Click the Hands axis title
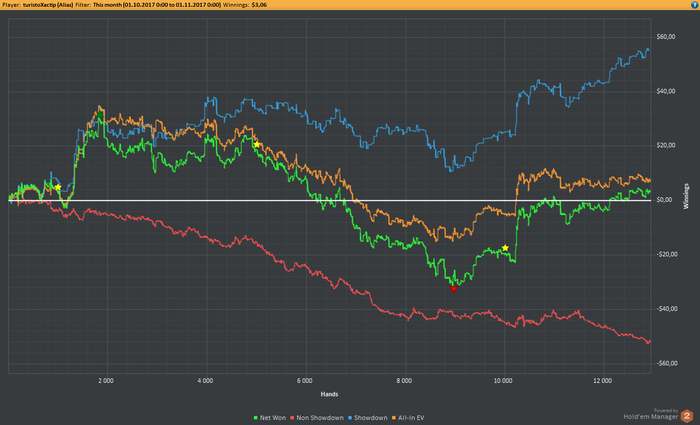Image resolution: width=700 pixels, height=425 pixels. (329, 394)
